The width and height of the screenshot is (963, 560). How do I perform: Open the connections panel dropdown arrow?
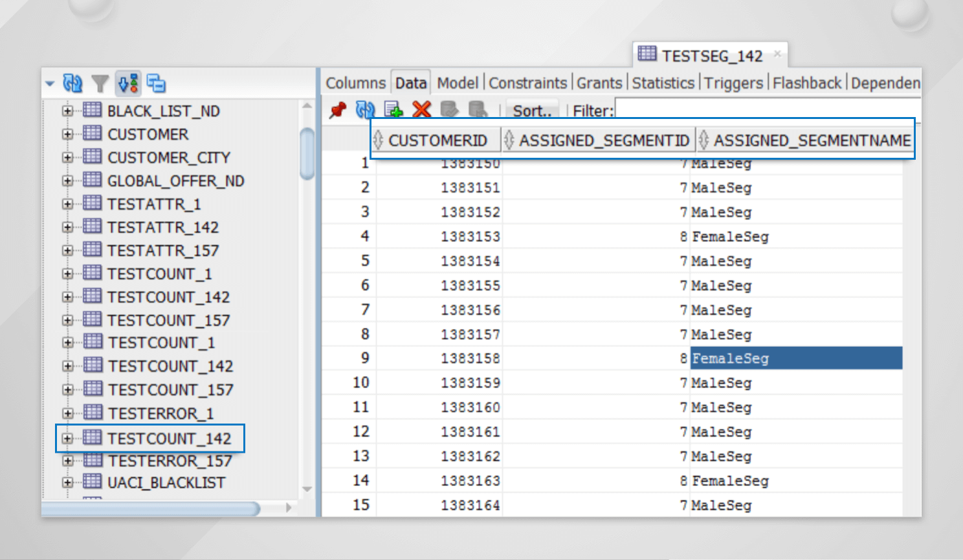(x=50, y=83)
